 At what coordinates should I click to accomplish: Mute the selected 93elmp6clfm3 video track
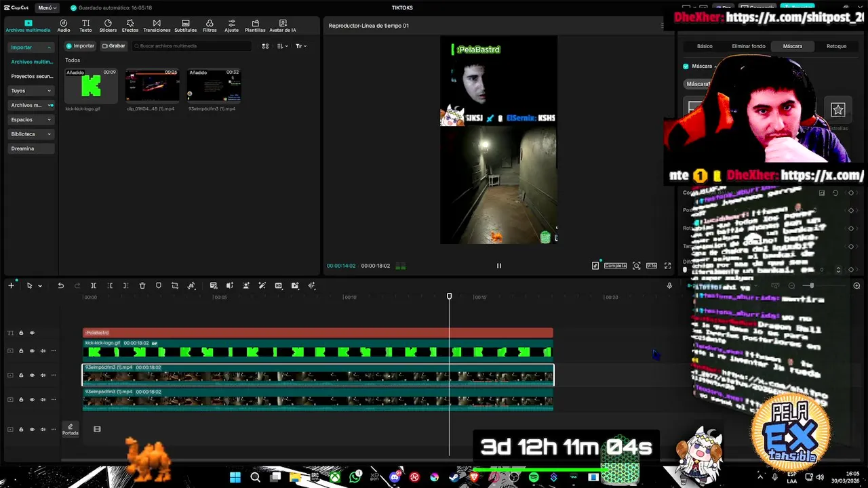[43, 375]
